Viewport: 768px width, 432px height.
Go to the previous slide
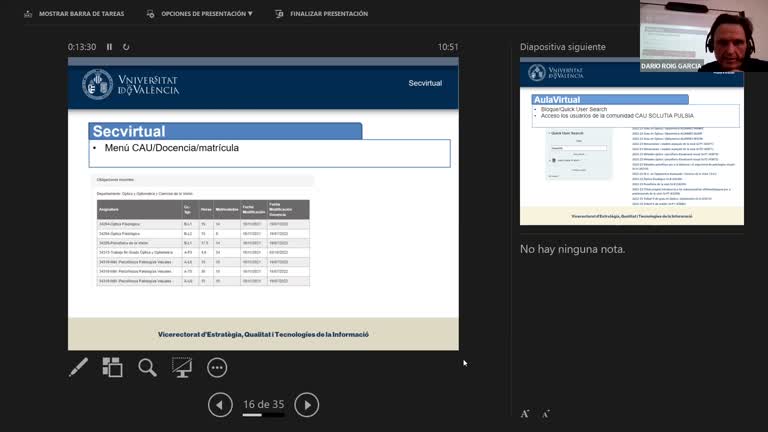pyautogui.click(x=220, y=405)
